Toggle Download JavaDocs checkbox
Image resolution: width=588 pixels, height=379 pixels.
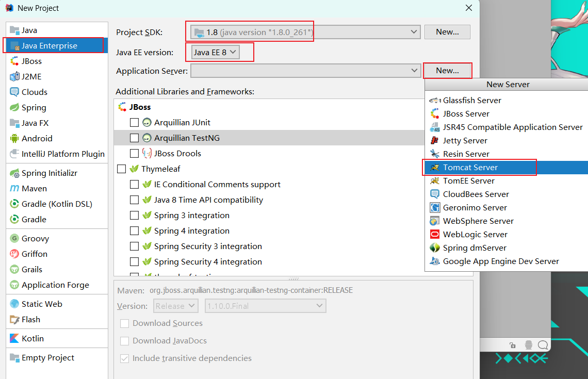pyautogui.click(x=124, y=341)
